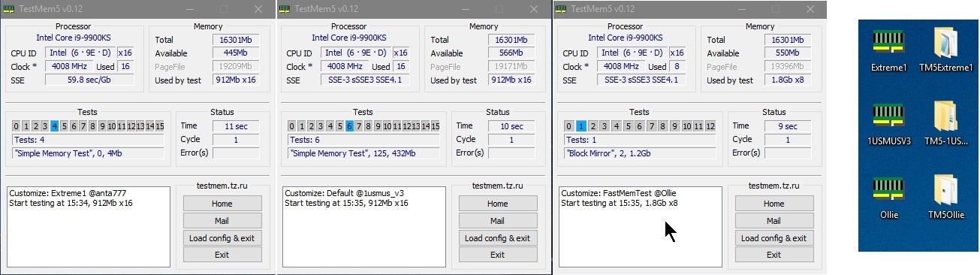
Task: Click Load config & exit in Extreme1 window
Action: click(222, 238)
